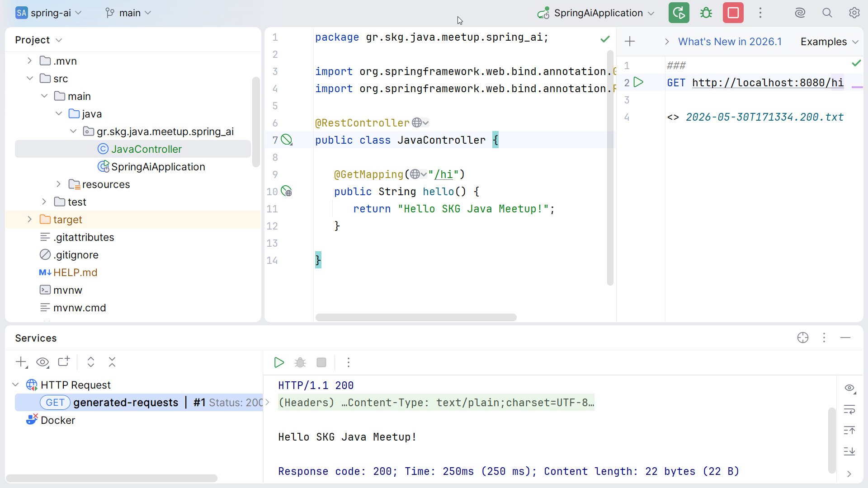This screenshot has width=868, height=488.
Task: Expand the .mvn folder
Action: [29, 61]
